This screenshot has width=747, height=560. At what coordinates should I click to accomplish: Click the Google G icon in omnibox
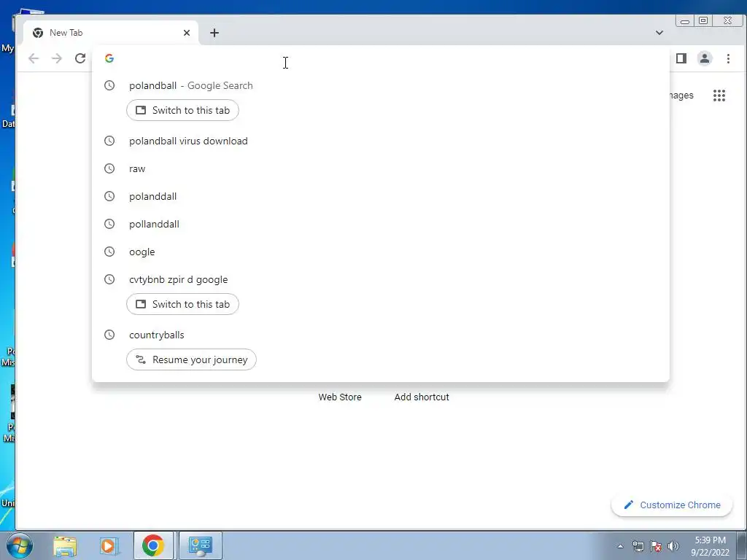(x=109, y=58)
